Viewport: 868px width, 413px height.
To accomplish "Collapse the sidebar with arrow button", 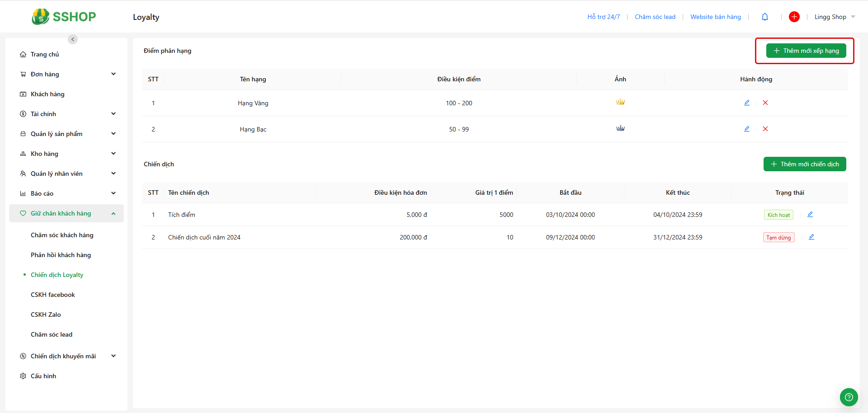I will pyautogui.click(x=73, y=39).
